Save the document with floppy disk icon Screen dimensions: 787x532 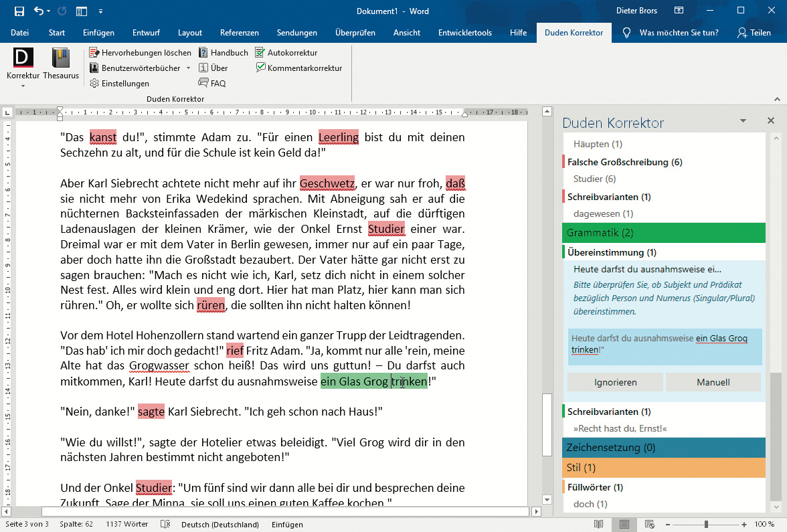[x=19, y=11]
